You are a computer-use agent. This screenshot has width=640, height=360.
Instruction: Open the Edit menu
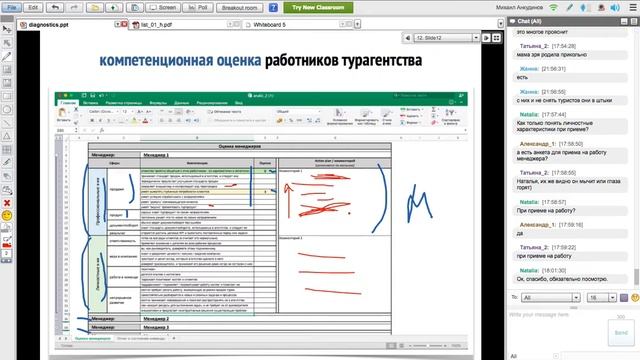[33, 7]
